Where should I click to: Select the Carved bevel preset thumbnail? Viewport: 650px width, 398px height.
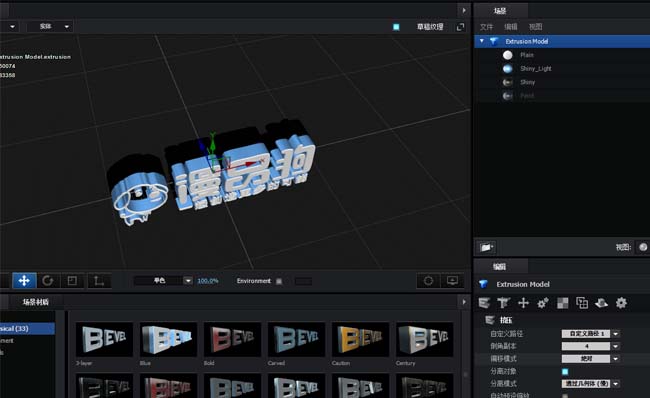point(296,340)
